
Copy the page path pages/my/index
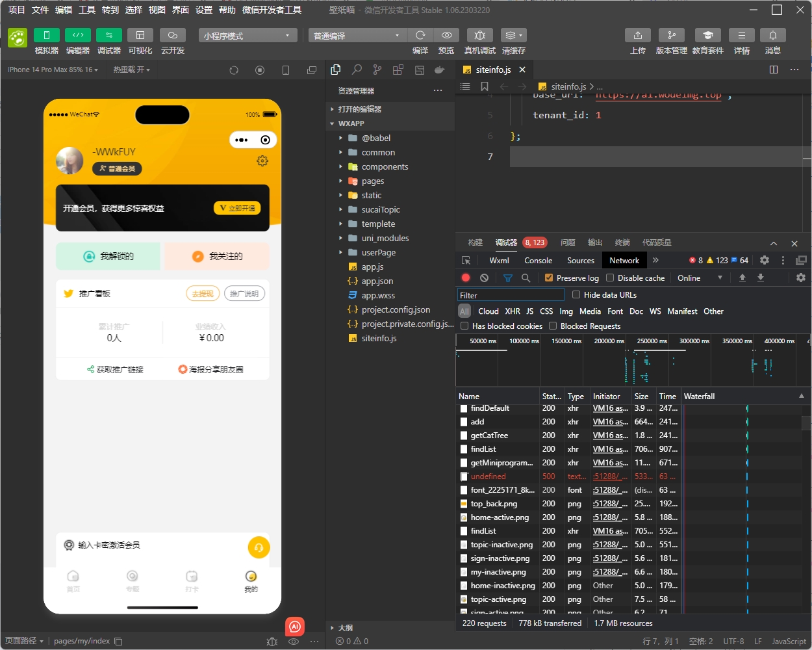pyautogui.click(x=118, y=641)
